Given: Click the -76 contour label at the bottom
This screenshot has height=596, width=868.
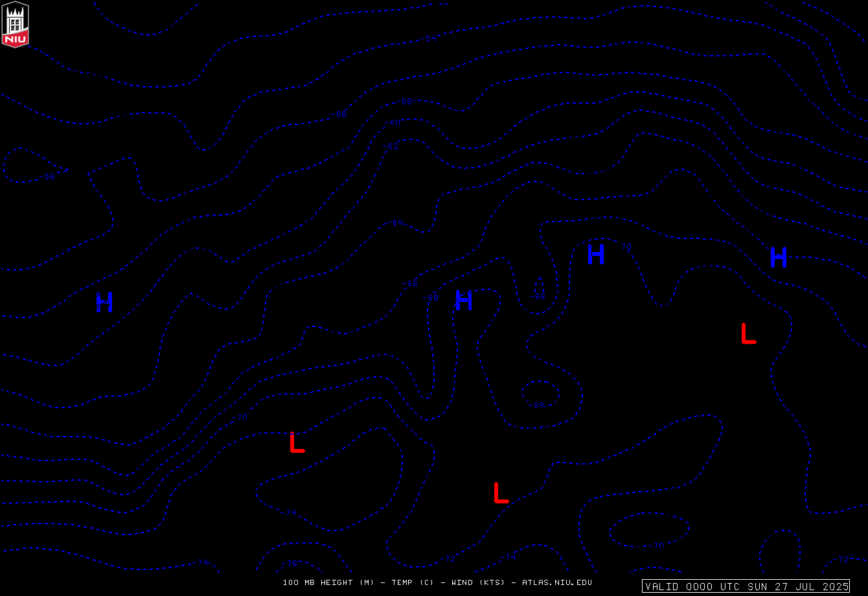Looking at the screenshot, I should pyautogui.click(x=290, y=564).
